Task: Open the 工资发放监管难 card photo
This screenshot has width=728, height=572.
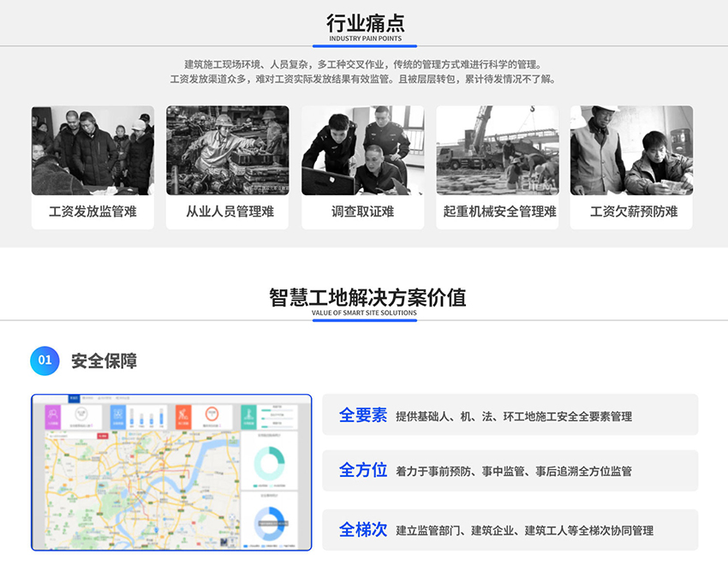Action: point(92,151)
